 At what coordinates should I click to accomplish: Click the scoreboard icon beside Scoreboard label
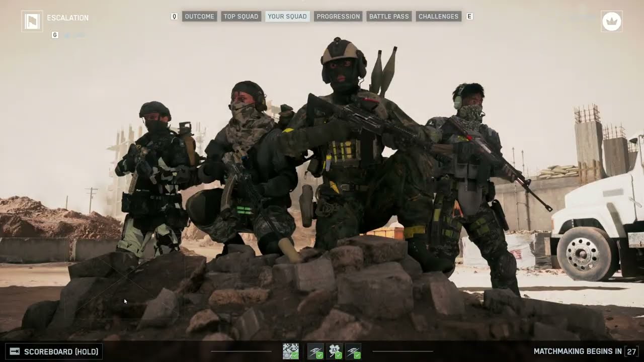15,351
